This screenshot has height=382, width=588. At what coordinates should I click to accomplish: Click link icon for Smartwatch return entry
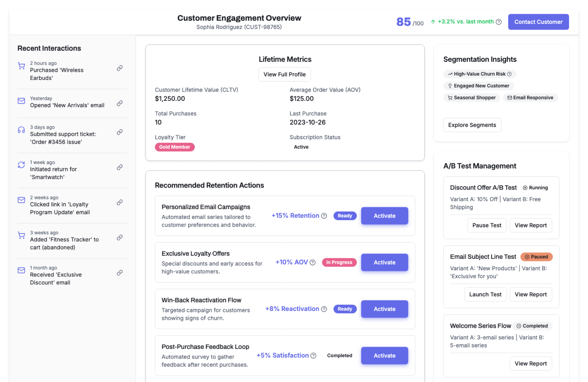tap(120, 167)
